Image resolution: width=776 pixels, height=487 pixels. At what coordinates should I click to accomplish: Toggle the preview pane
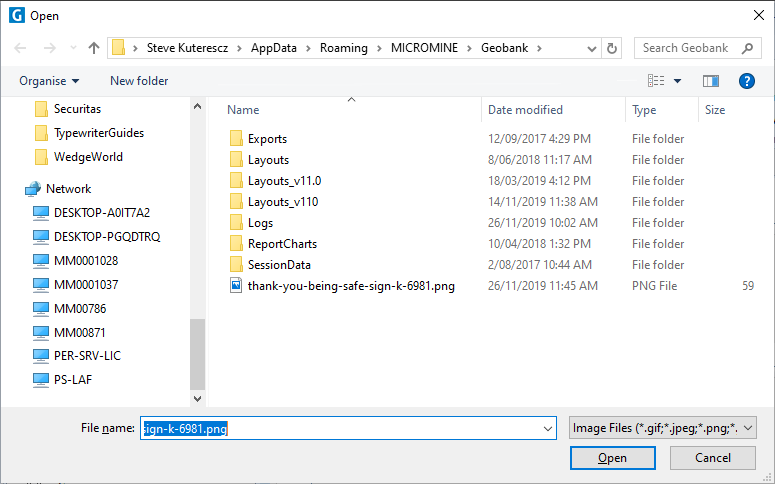click(711, 81)
